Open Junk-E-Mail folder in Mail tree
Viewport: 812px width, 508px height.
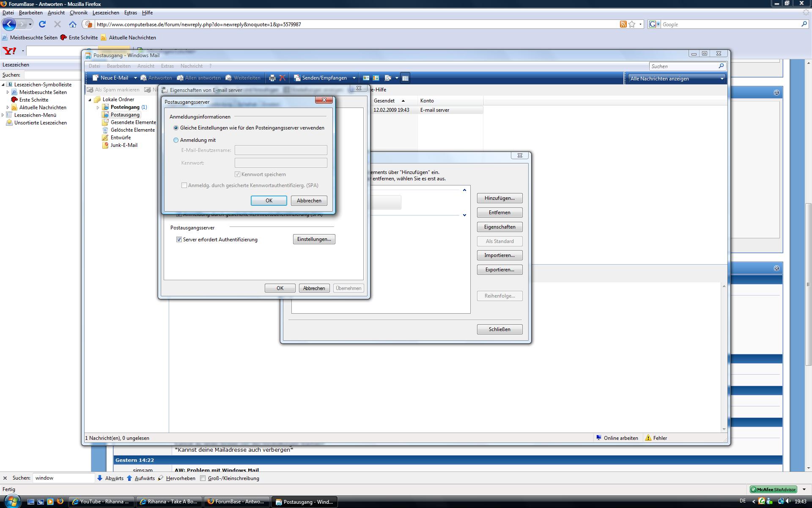point(123,145)
